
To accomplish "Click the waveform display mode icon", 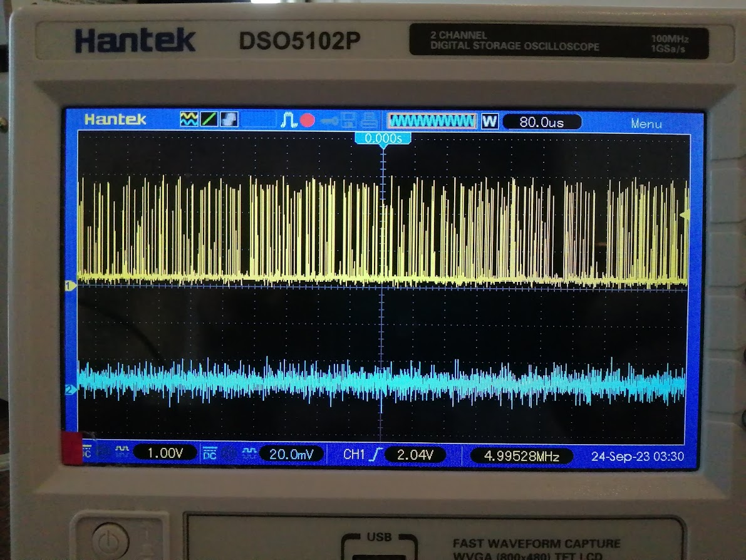I will [189, 119].
